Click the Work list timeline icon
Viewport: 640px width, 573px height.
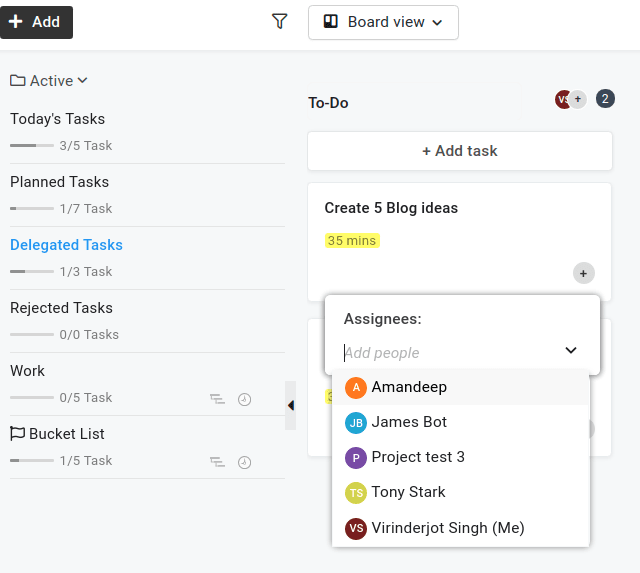217,399
